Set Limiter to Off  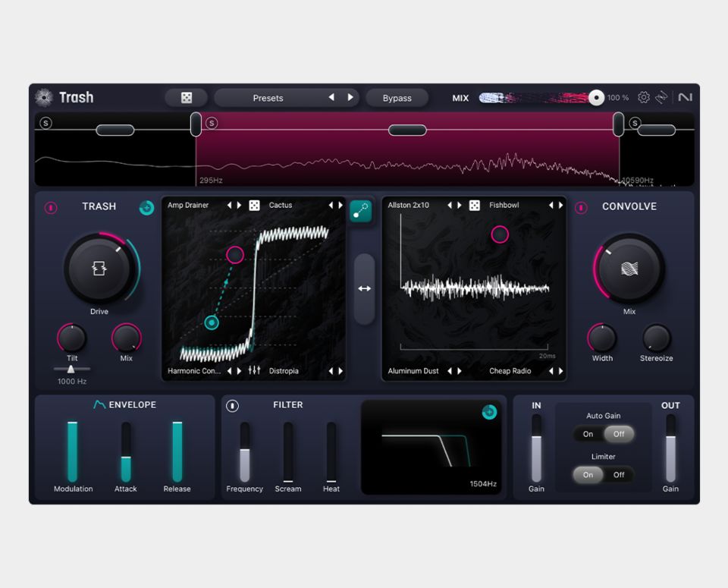click(619, 475)
